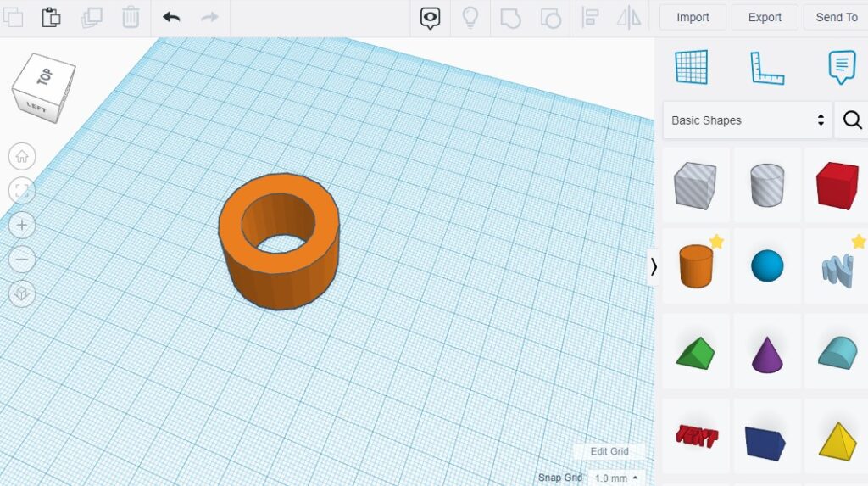Image resolution: width=868 pixels, height=486 pixels.
Task: Pick the dark blue Wedge shape
Action: pyautogui.click(x=765, y=443)
